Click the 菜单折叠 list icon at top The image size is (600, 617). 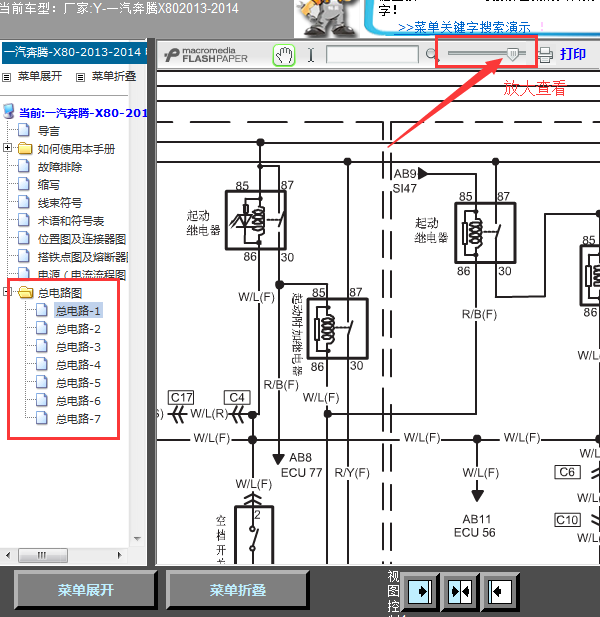pos(80,77)
